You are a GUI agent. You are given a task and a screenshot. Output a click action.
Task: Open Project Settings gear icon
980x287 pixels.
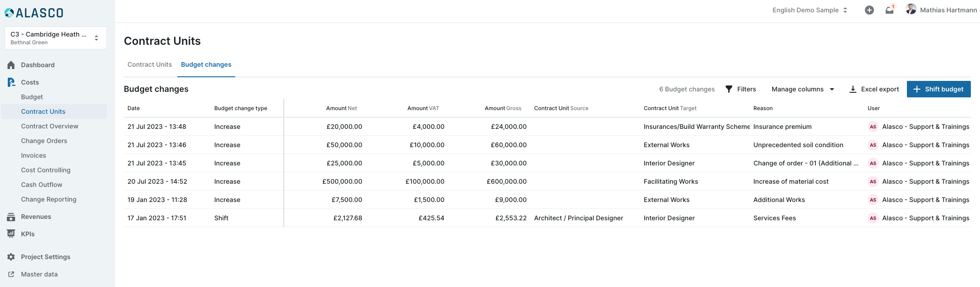pyautogui.click(x=11, y=257)
